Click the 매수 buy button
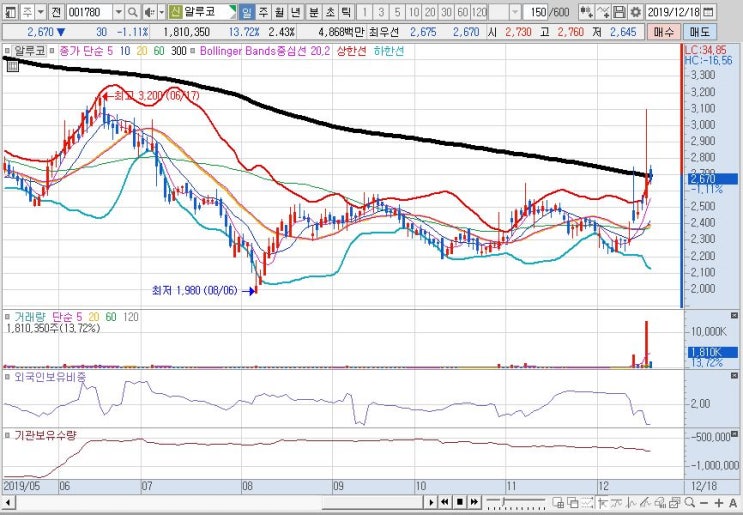 click(x=663, y=32)
